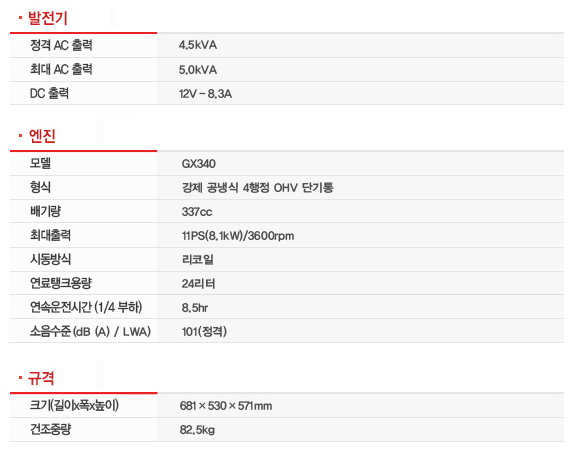Click the 82.5kg value
This screenshot has height=453, width=587.
[197, 430]
